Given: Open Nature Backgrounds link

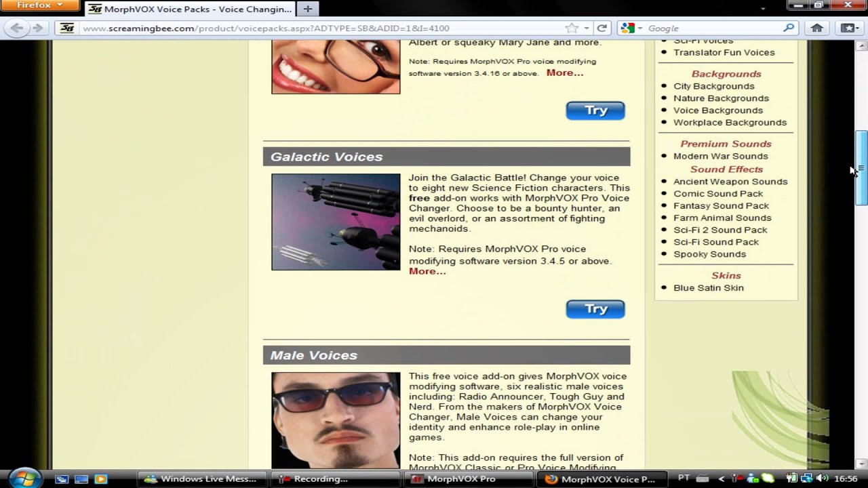Looking at the screenshot, I should [721, 98].
